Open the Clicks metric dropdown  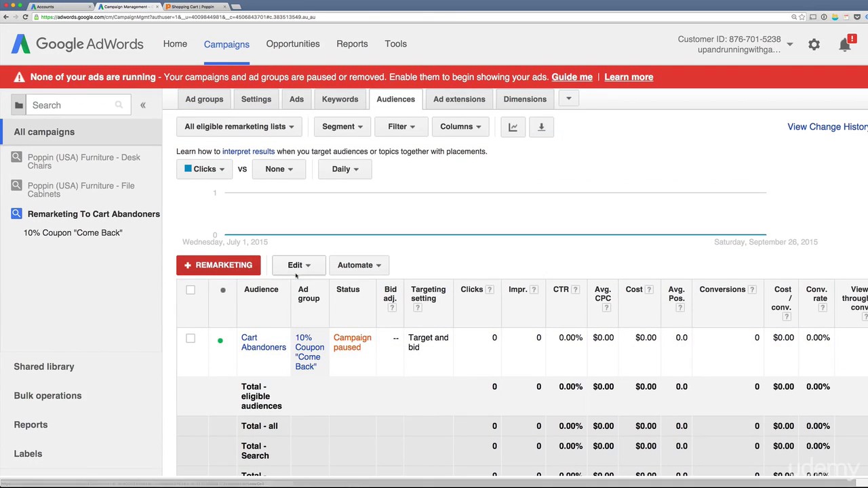pyautogui.click(x=204, y=169)
